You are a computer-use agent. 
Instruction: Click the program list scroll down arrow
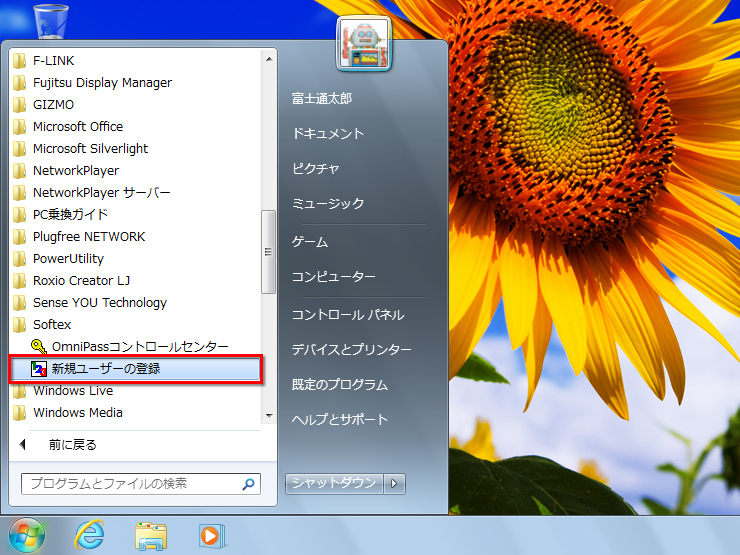click(x=269, y=415)
